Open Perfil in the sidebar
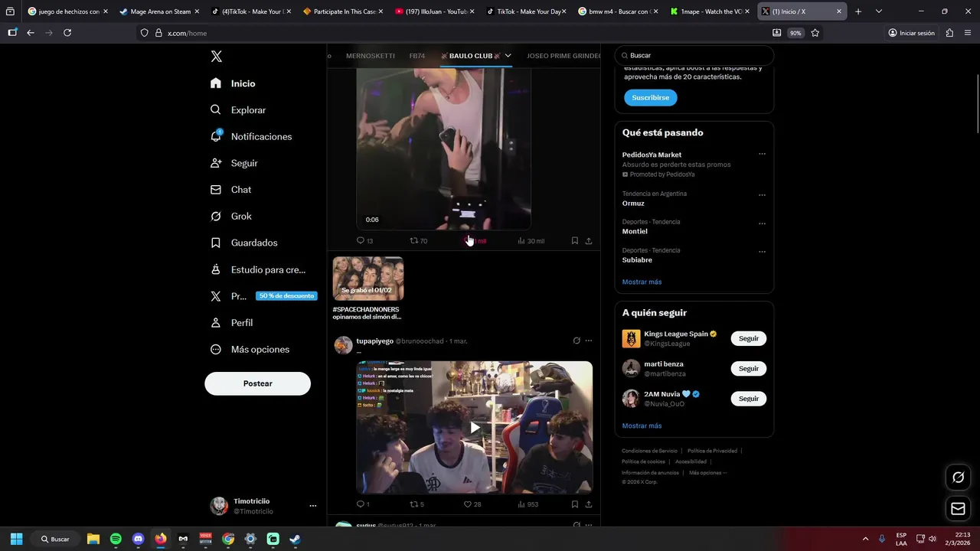 click(231, 323)
